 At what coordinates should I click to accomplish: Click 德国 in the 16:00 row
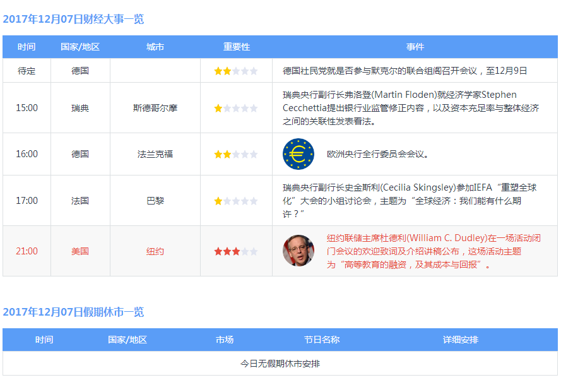[x=80, y=154]
